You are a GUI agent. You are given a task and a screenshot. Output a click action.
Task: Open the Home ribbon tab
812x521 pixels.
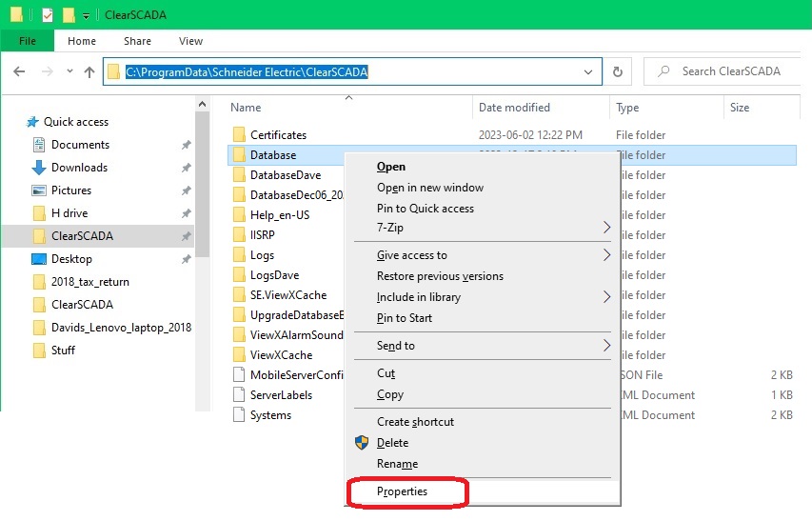(x=82, y=41)
